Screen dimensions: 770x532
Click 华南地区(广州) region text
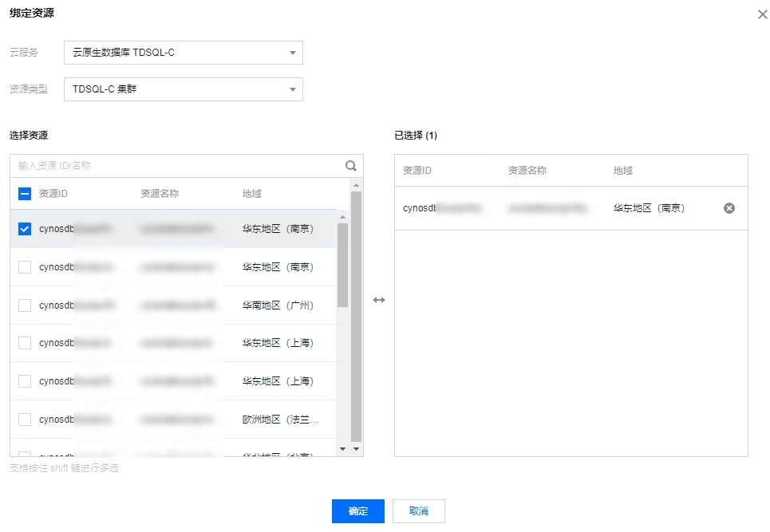coord(278,305)
